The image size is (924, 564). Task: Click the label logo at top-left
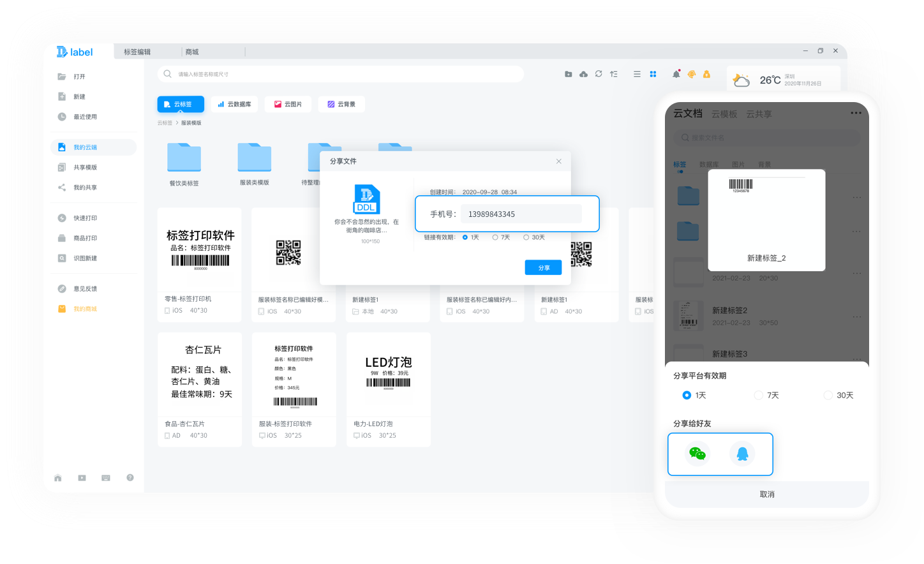74,52
